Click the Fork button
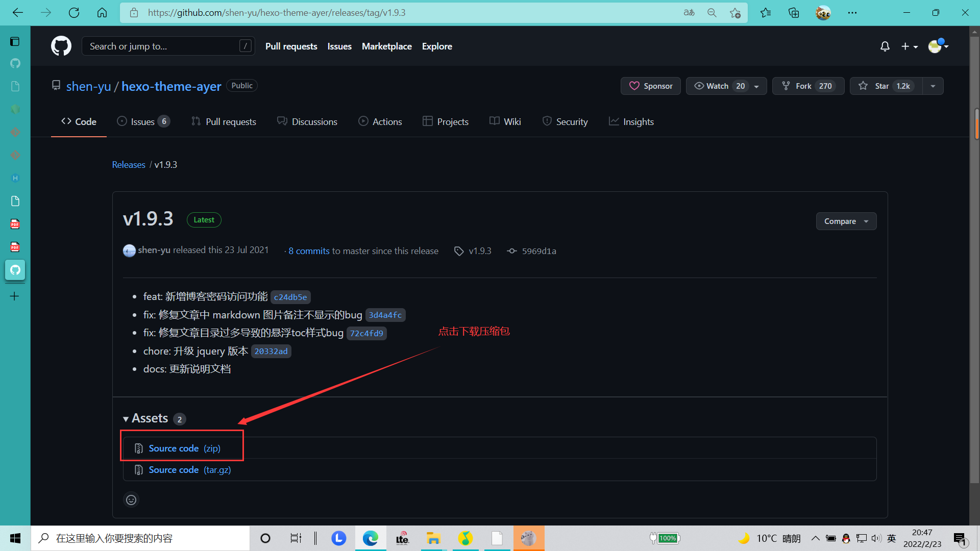Viewport: 980px width, 551px height. pos(808,86)
